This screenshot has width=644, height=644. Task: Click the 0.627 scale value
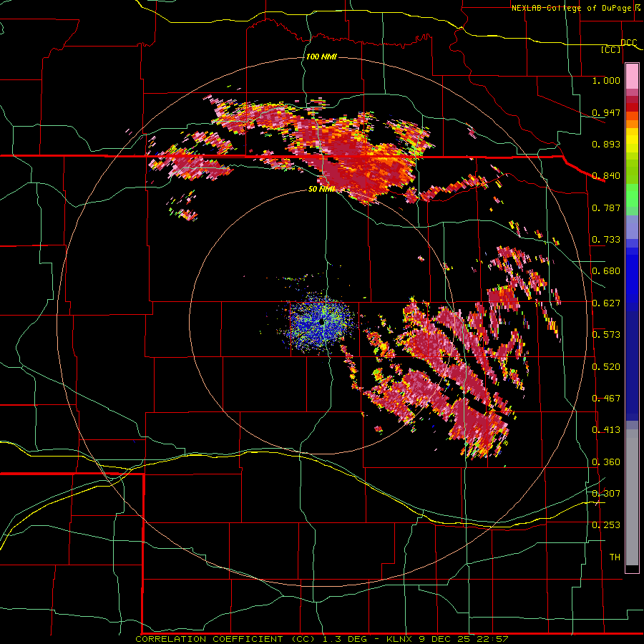[606, 303]
